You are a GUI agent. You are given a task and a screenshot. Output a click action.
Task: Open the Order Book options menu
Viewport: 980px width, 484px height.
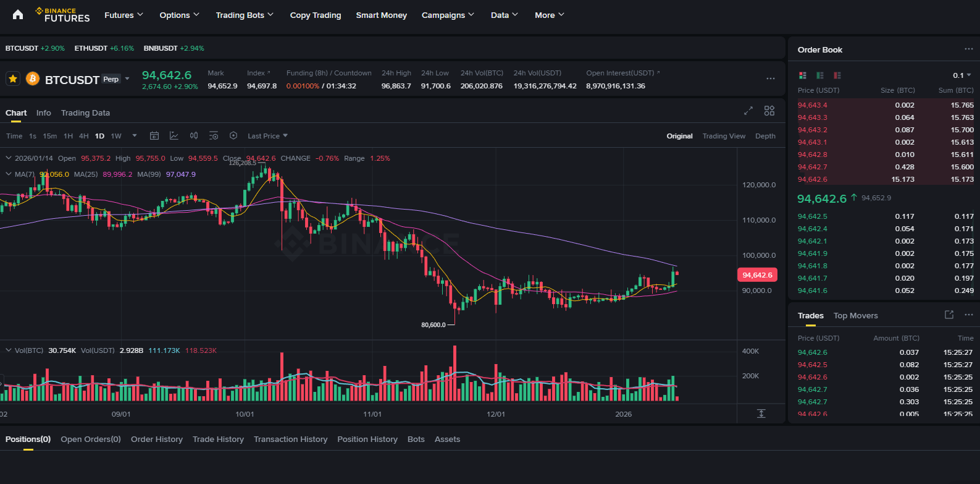click(969, 49)
